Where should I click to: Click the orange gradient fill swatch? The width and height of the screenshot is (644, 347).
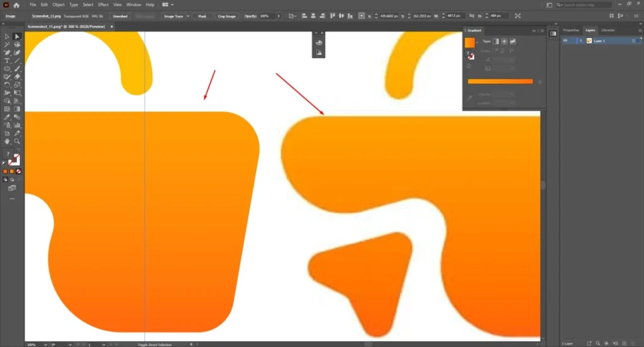[470, 42]
